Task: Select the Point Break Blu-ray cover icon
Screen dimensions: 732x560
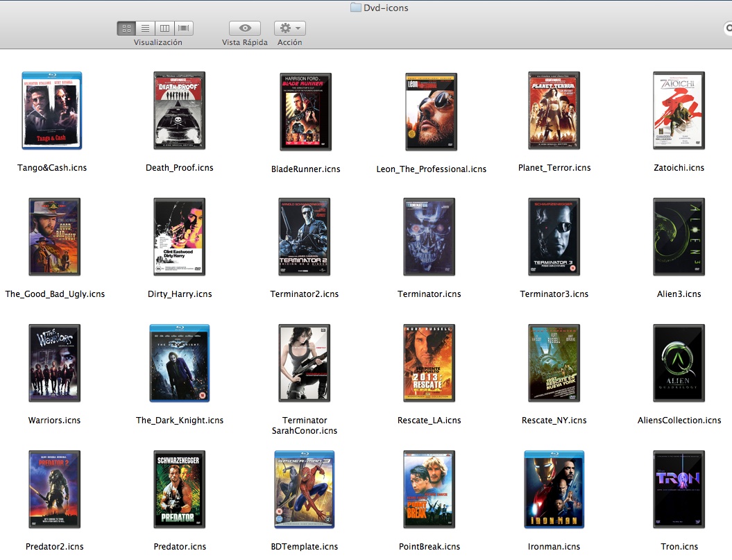Action: pyautogui.click(x=429, y=489)
